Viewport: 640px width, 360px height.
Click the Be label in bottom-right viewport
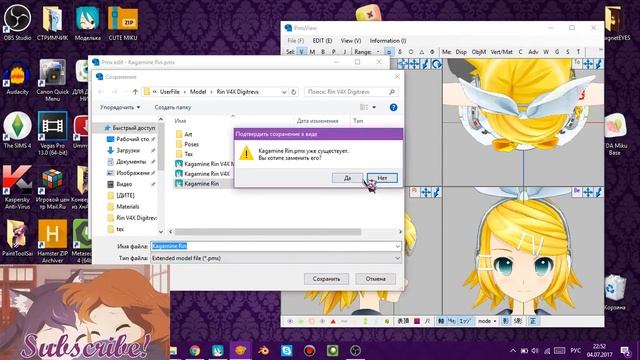(577, 191)
